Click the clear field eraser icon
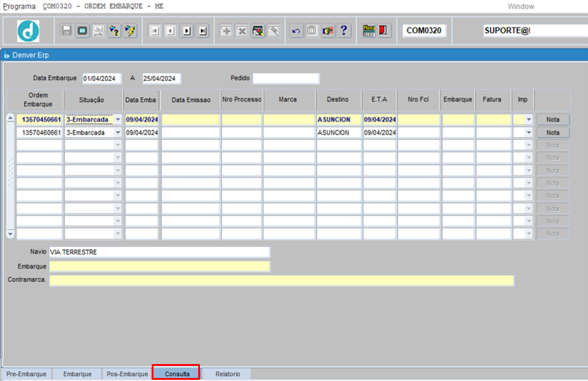This screenshot has height=381, width=588. pos(274,31)
